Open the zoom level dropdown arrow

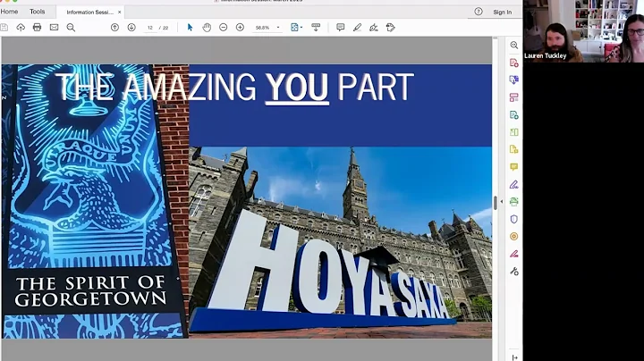point(278,28)
